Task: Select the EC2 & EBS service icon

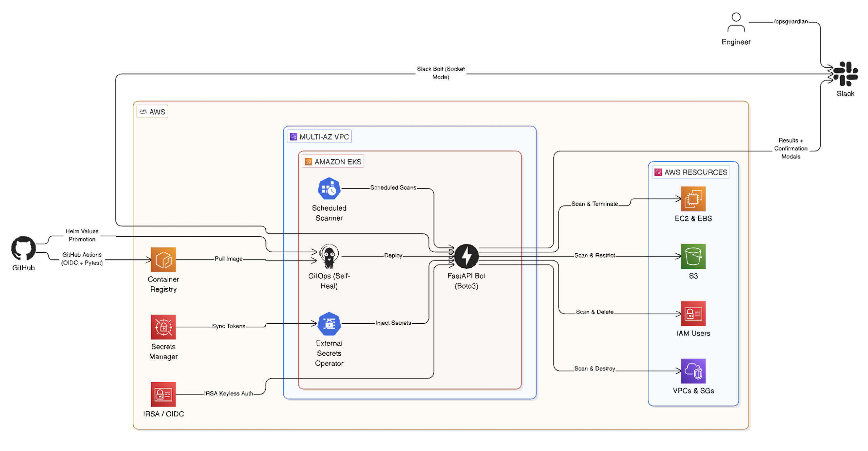Action: pos(693,199)
